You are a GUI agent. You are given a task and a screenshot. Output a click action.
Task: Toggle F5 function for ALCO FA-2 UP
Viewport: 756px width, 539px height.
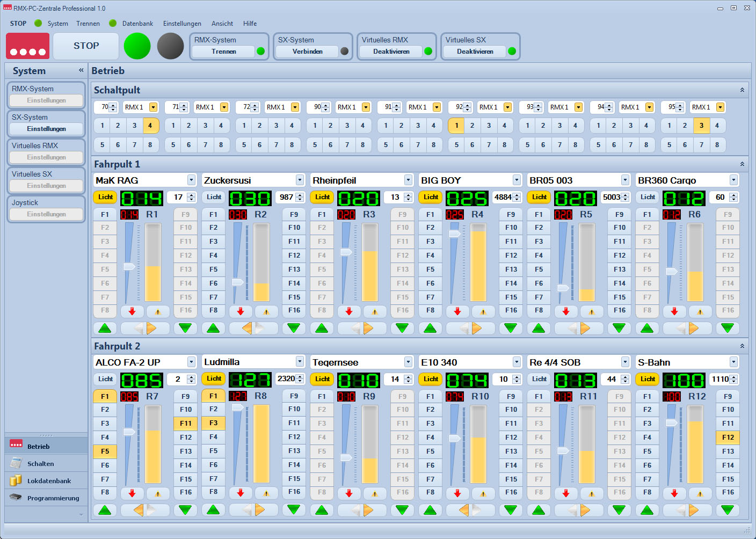105,451
